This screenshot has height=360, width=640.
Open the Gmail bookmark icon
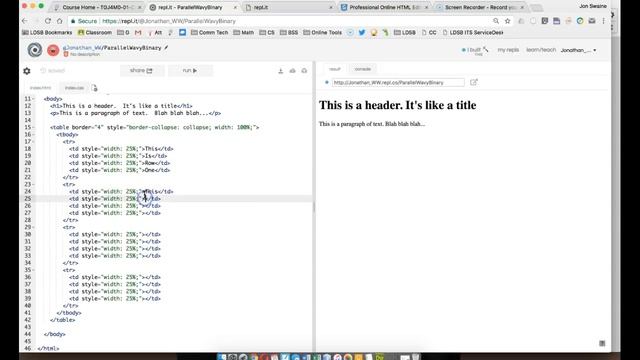[x=138, y=32]
